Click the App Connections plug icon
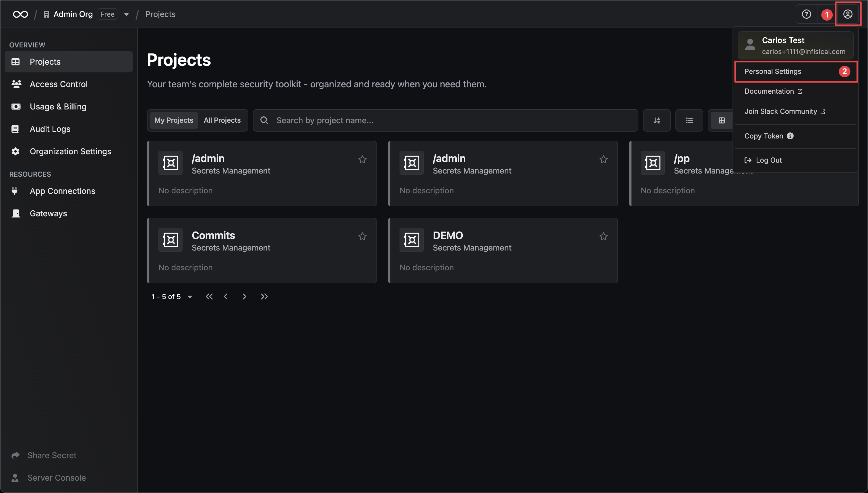Viewport: 868px width, 493px height. click(15, 191)
